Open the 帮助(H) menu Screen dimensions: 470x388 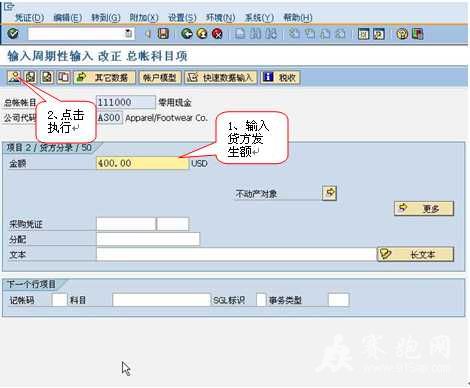[x=298, y=17]
